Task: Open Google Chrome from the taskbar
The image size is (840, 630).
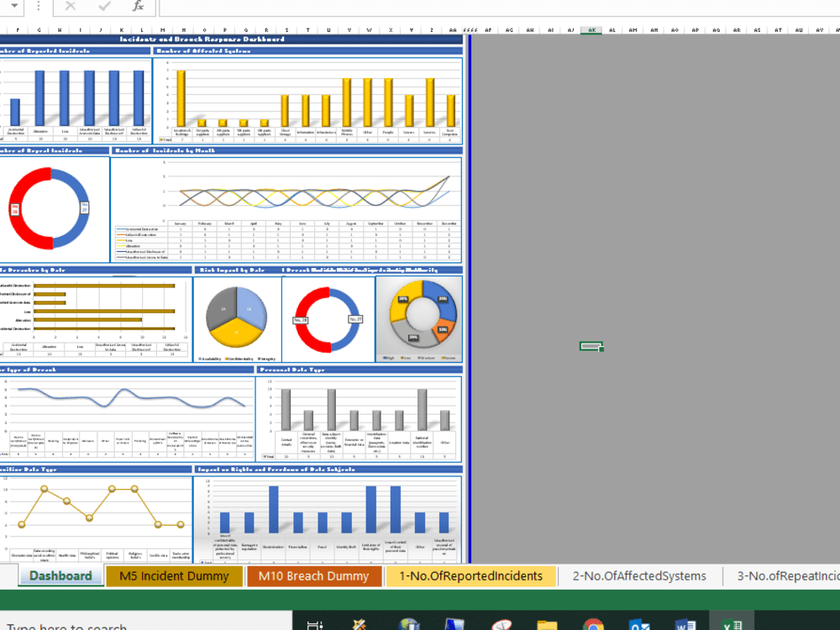Action: click(592, 625)
